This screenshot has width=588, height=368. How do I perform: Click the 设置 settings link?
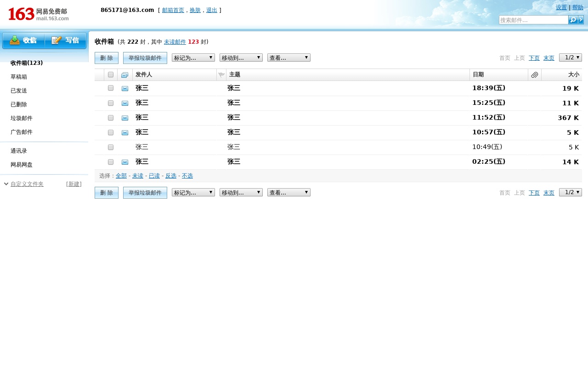click(561, 7)
